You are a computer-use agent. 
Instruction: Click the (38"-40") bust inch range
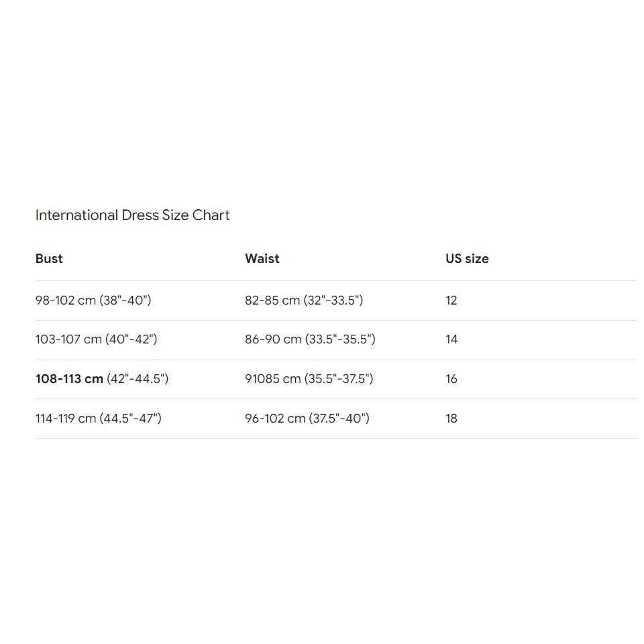pos(125,301)
